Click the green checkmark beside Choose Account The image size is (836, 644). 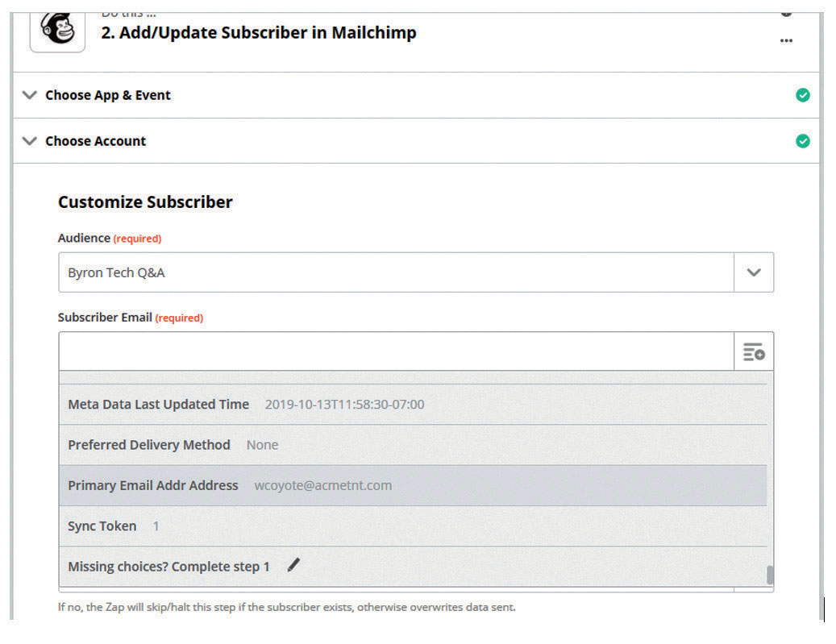(802, 141)
